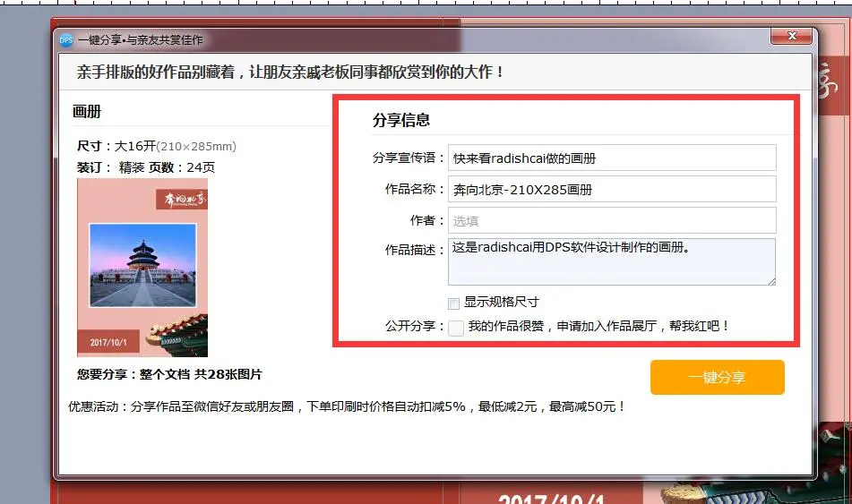
Task: Click the 作者 optional input field
Action: click(x=612, y=221)
